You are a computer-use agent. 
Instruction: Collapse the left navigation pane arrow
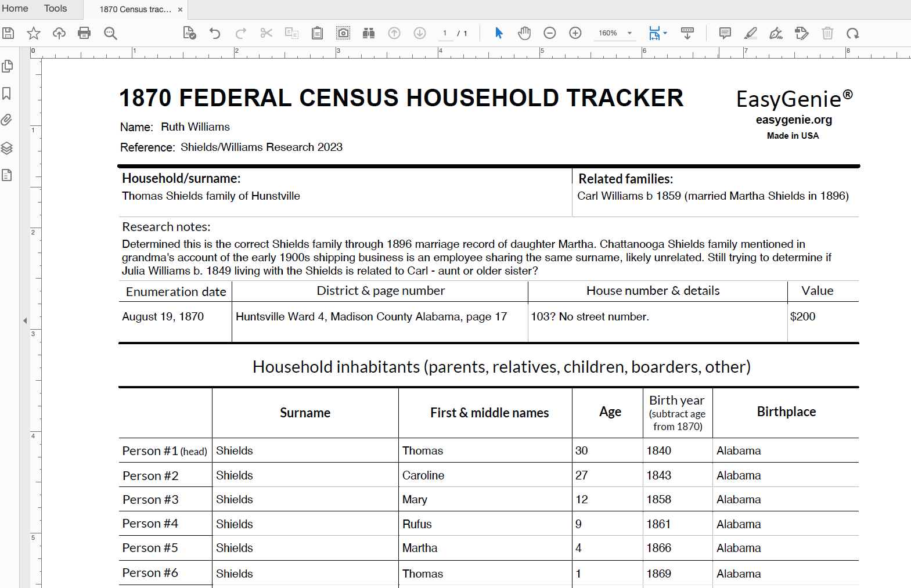point(25,320)
